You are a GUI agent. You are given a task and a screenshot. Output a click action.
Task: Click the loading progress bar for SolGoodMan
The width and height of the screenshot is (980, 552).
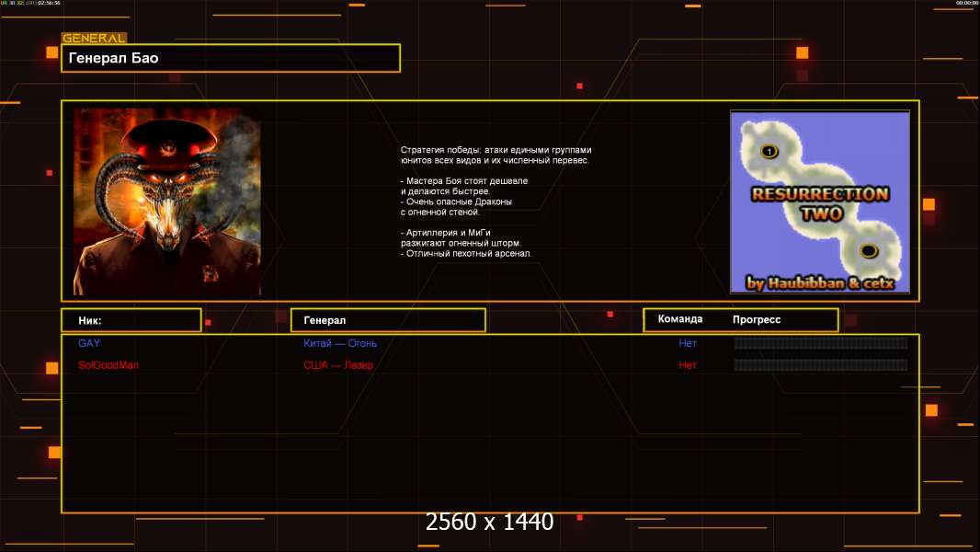821,365
